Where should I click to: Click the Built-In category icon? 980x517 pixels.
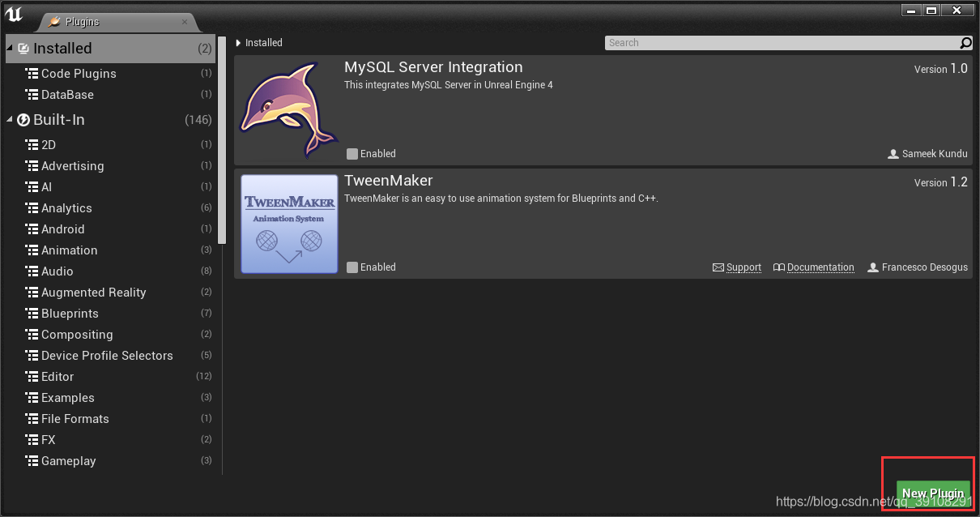tap(23, 120)
